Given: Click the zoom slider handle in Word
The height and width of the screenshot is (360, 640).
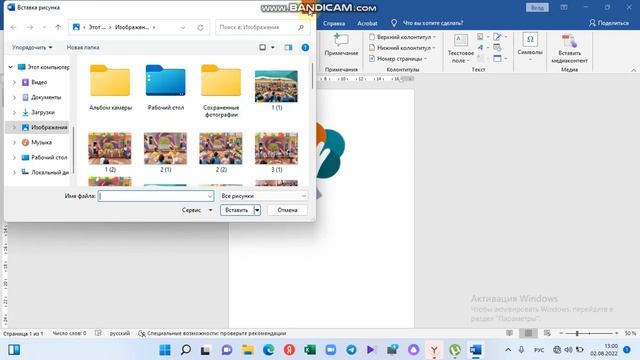Looking at the screenshot, I should [577, 333].
